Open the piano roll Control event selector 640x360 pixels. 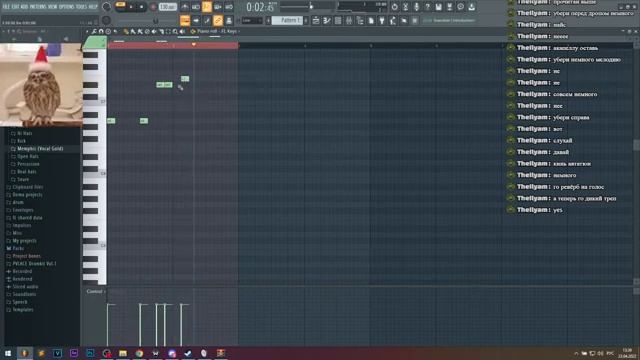(95, 291)
